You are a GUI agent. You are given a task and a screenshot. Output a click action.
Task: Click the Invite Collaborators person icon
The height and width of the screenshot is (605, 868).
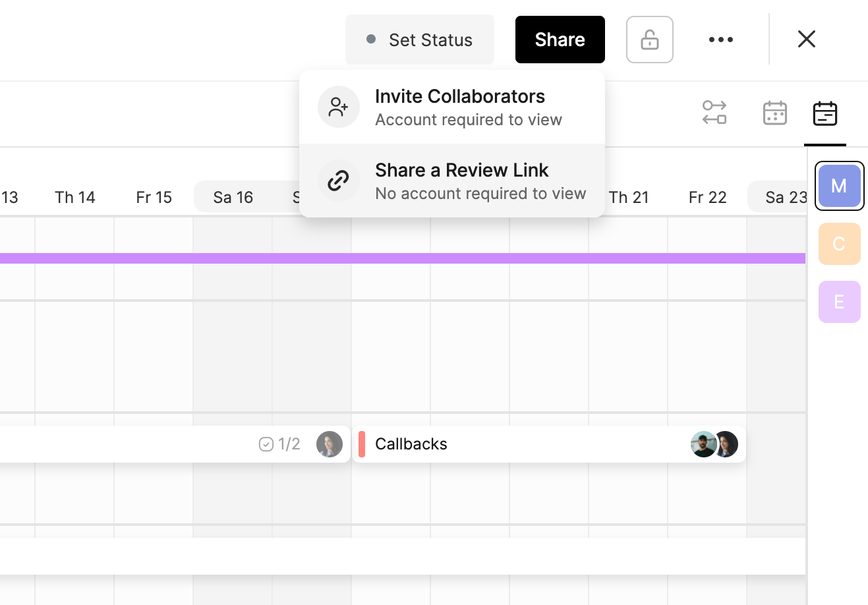pyautogui.click(x=338, y=107)
